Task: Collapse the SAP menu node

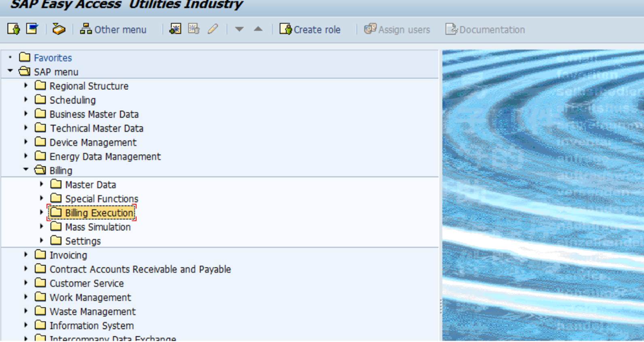Action: pyautogui.click(x=10, y=71)
